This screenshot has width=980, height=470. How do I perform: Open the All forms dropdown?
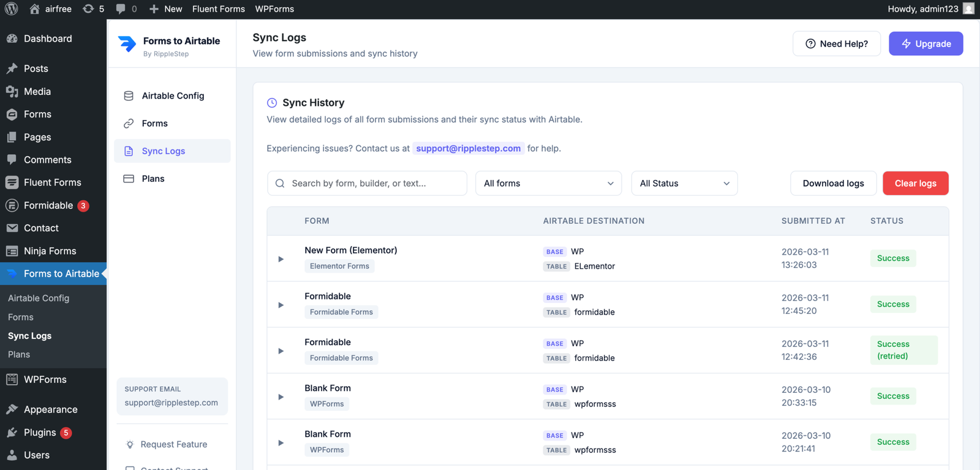click(x=548, y=184)
